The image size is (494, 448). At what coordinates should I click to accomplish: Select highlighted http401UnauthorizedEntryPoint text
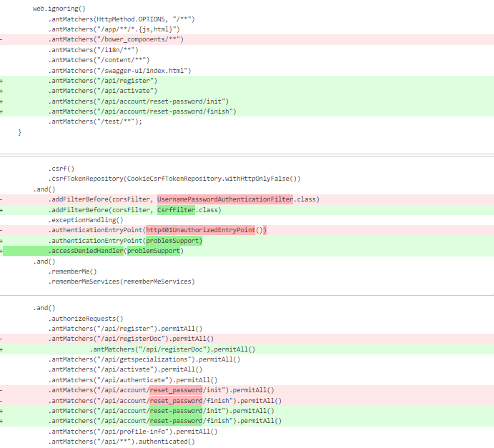[200, 230]
